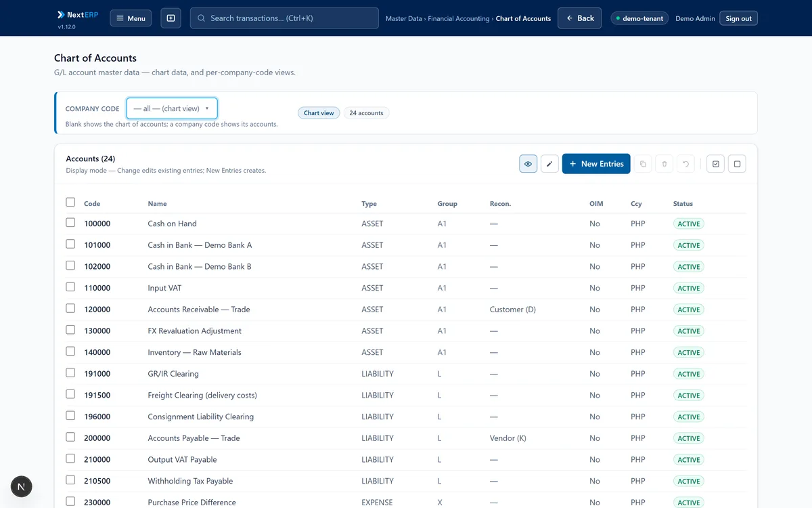Screen dimensions: 812x508
Task: Click the round N badge in bottom corner
Action: tap(22, 486)
